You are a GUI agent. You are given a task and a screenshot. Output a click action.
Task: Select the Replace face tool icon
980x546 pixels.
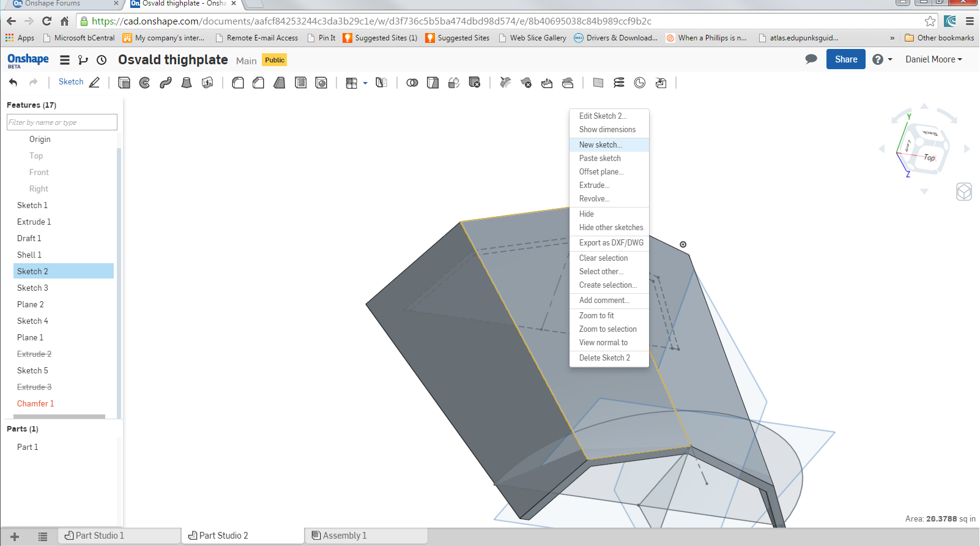point(568,83)
